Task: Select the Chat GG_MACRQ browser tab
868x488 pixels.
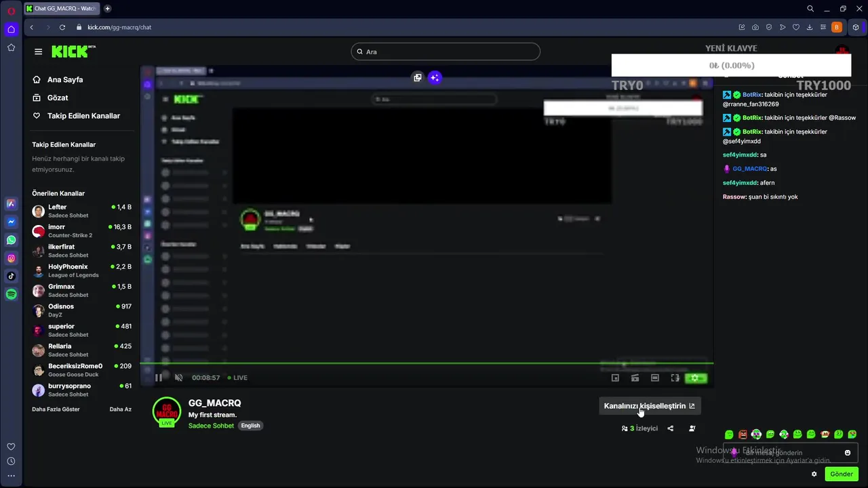Action: pos(62,9)
